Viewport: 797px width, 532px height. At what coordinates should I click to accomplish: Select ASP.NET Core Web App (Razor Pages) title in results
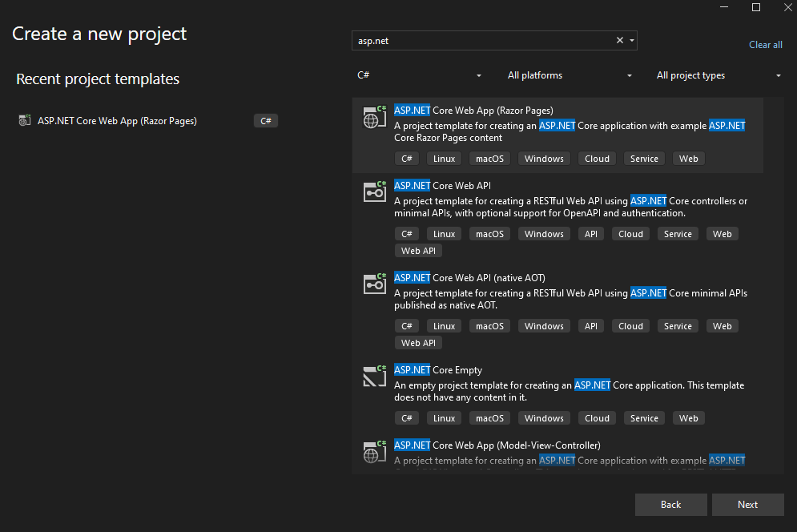(473, 111)
